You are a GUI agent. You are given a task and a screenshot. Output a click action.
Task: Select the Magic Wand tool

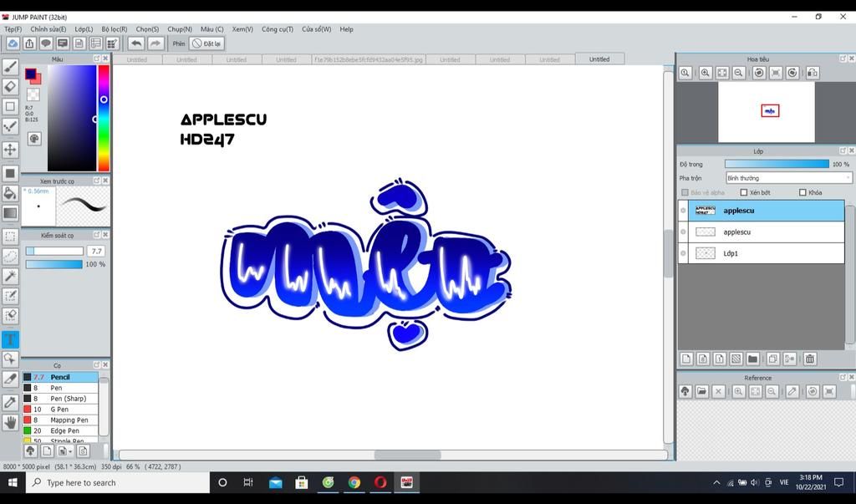pos(10,276)
